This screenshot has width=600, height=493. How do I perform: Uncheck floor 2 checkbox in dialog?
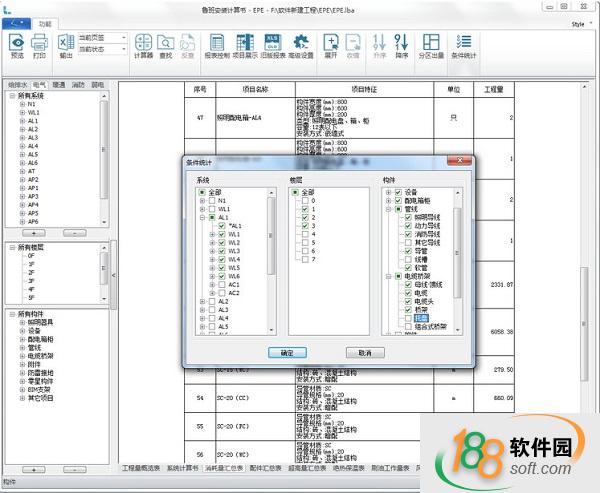305,217
